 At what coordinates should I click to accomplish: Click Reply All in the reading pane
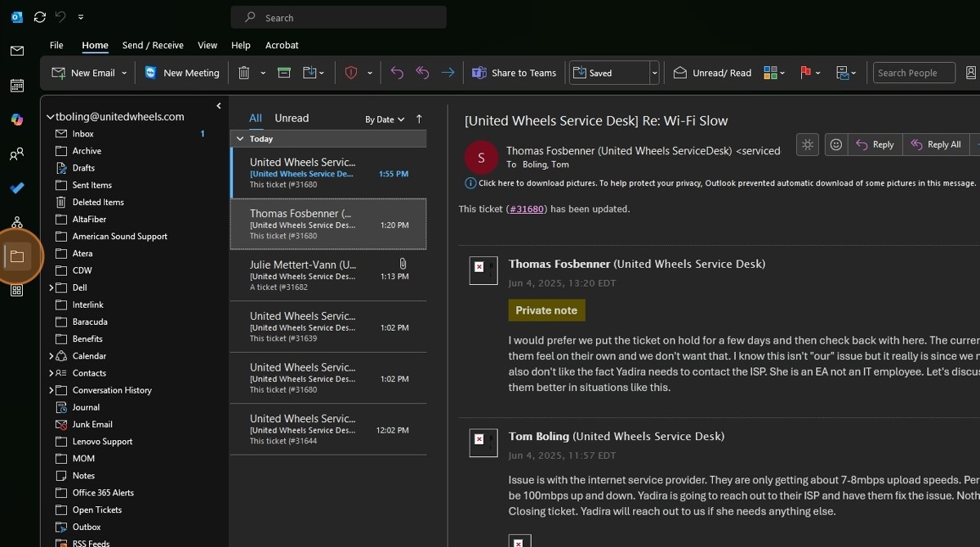tap(936, 145)
